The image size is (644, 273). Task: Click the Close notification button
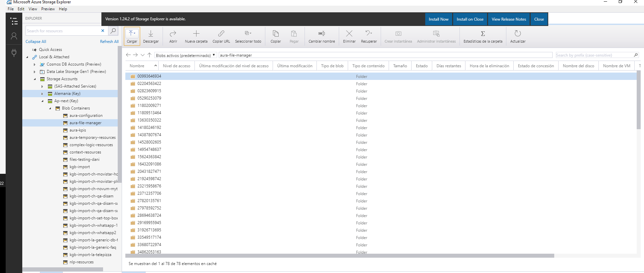coord(539,19)
